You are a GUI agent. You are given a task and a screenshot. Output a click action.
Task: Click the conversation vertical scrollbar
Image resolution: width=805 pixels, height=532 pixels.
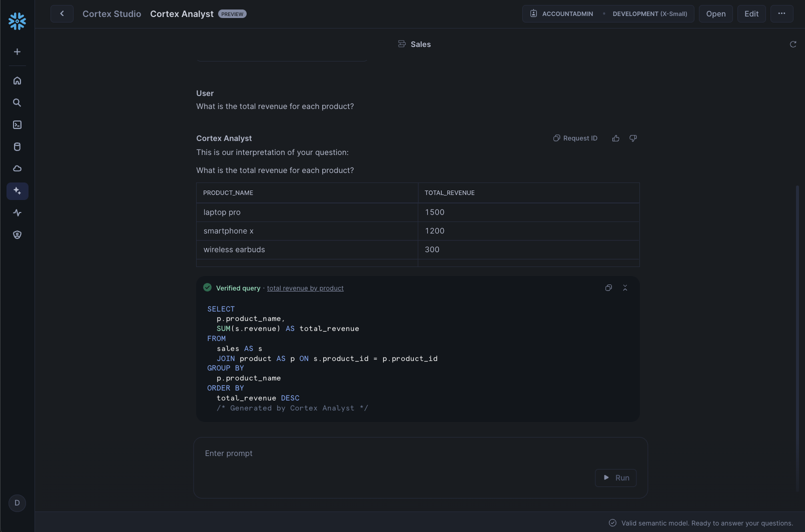pyautogui.click(x=797, y=337)
